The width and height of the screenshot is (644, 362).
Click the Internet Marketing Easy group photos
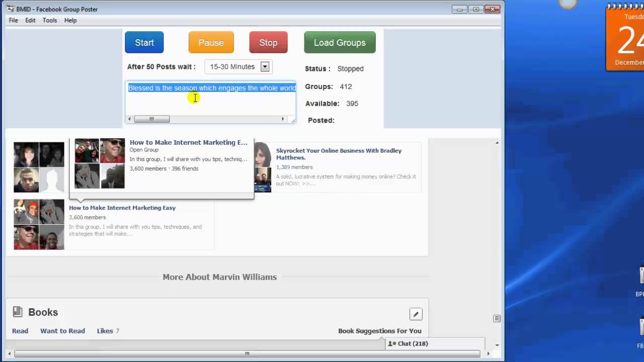pos(39,225)
